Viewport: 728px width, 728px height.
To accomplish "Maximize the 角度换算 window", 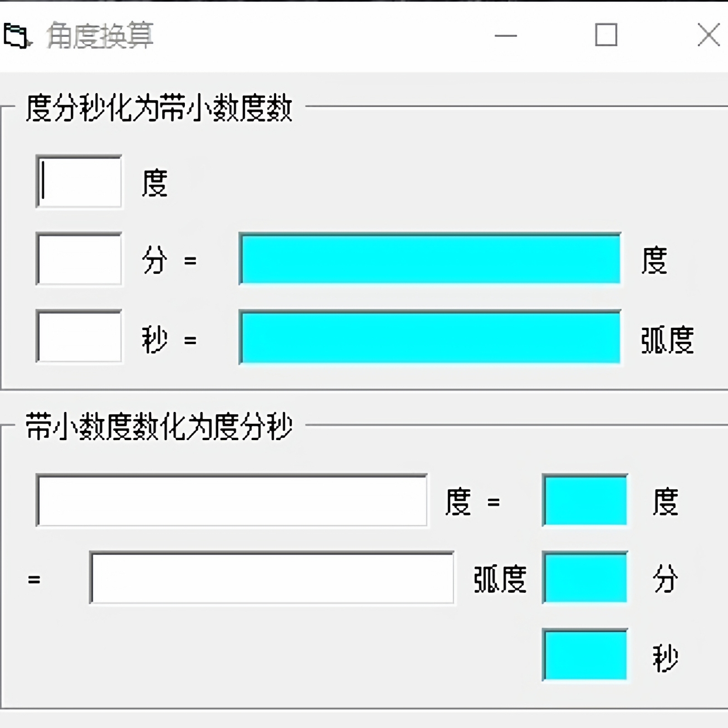I will point(606,36).
